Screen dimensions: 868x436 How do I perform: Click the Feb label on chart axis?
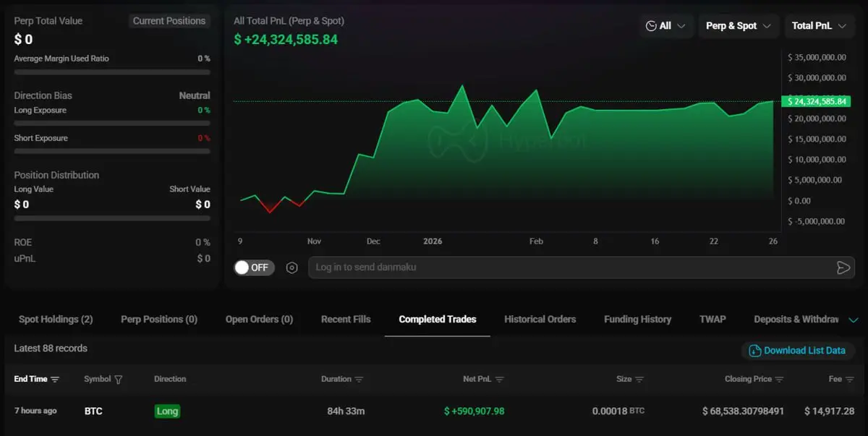(536, 241)
